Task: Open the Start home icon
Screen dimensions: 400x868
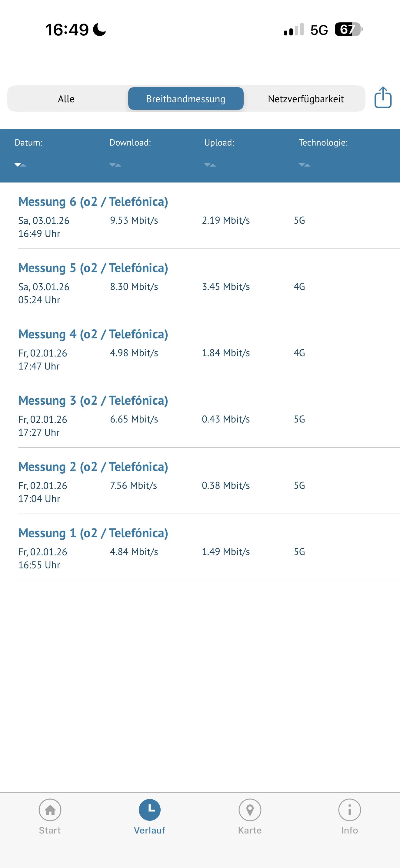Action: pyautogui.click(x=50, y=810)
